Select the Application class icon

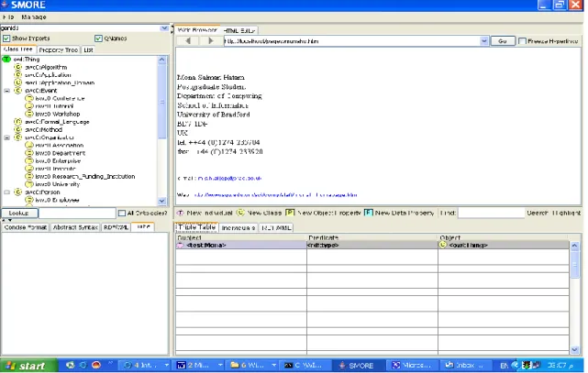(18, 75)
